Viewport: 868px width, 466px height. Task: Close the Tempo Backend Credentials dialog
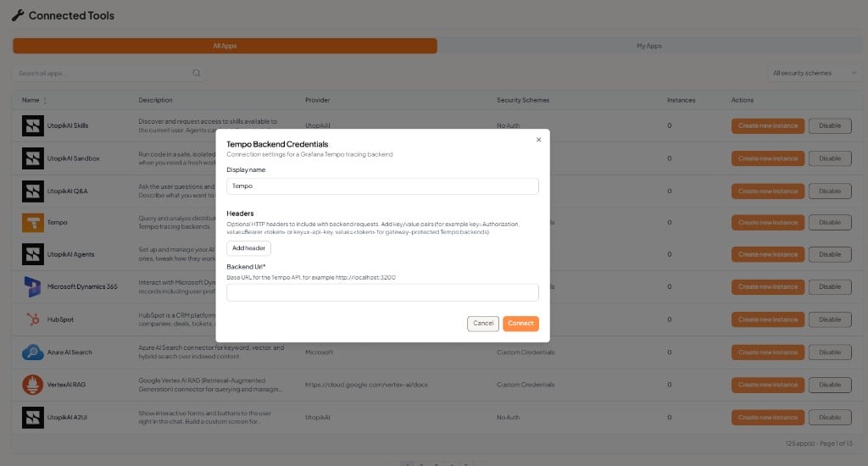(538, 140)
